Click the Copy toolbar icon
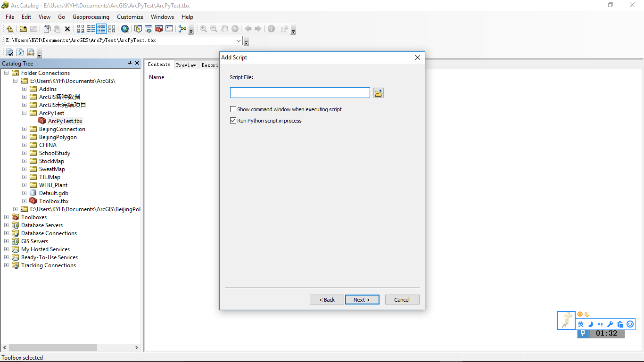The height and width of the screenshot is (362, 644). pos(47,29)
